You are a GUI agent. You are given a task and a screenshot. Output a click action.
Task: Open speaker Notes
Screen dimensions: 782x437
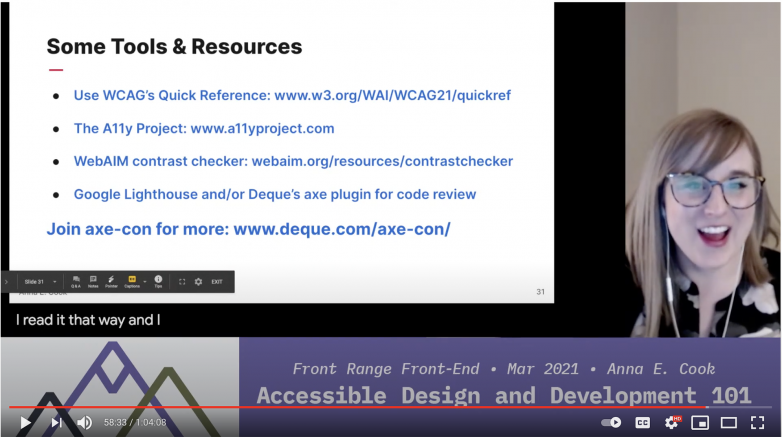click(x=93, y=282)
